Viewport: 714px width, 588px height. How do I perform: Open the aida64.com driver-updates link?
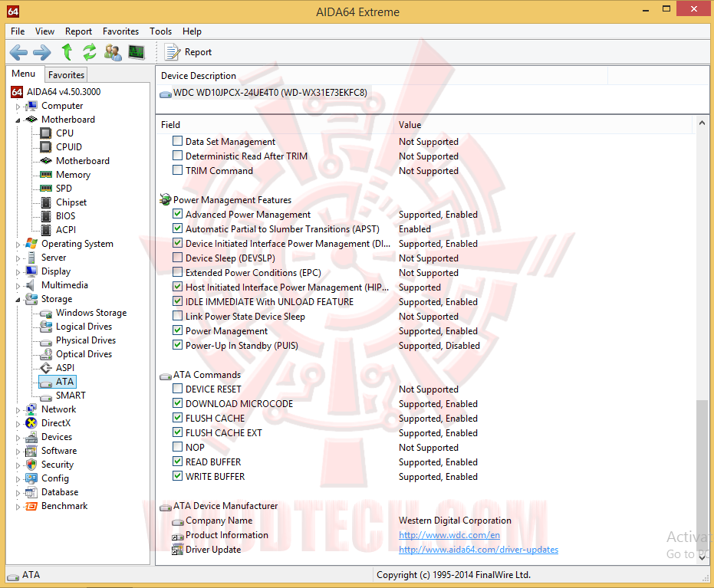click(x=478, y=550)
